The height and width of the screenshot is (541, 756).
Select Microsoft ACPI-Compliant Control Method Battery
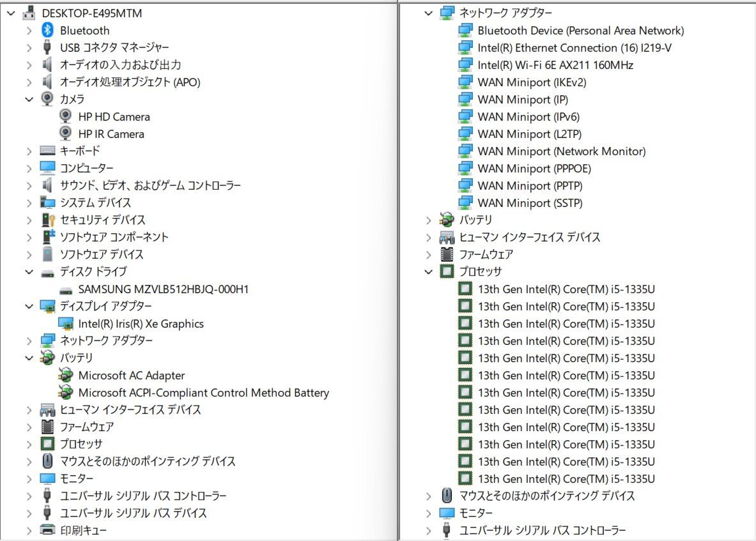203,393
